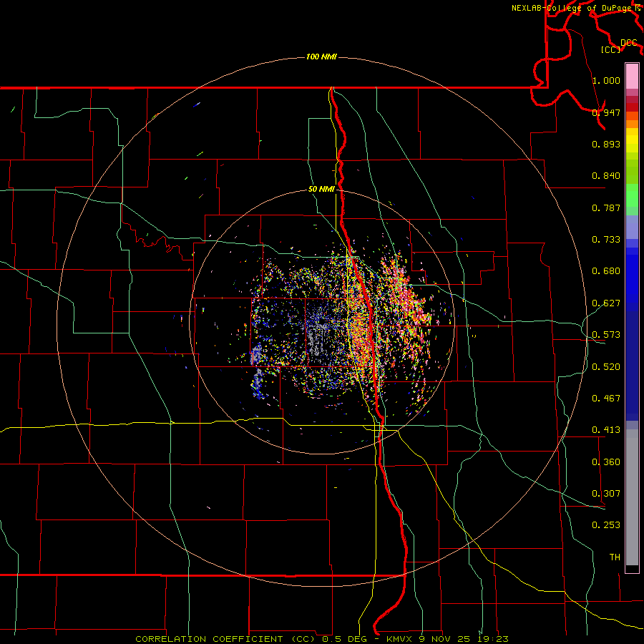Click the 0.573 color scale value

pos(606,335)
